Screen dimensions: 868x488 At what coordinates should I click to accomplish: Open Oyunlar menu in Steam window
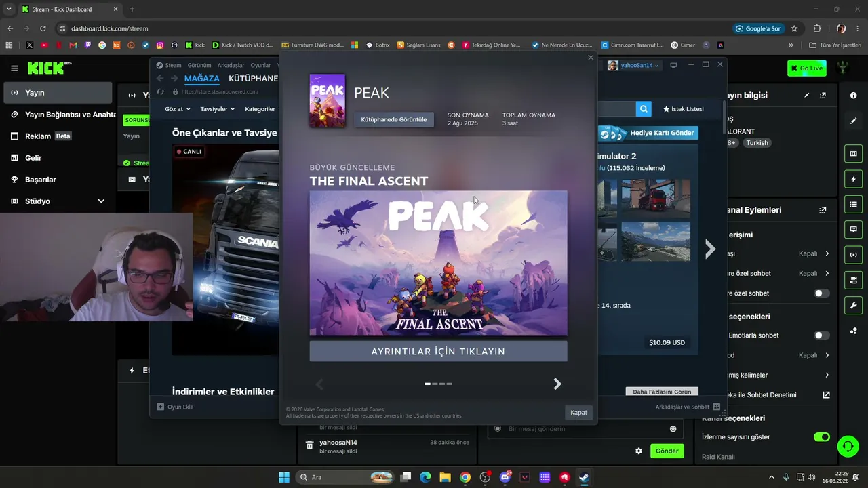260,65
